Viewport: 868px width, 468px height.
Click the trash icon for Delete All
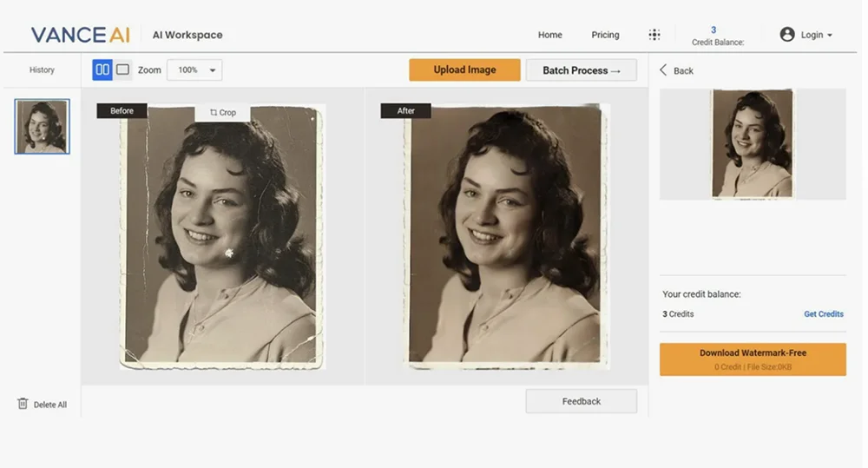23,404
